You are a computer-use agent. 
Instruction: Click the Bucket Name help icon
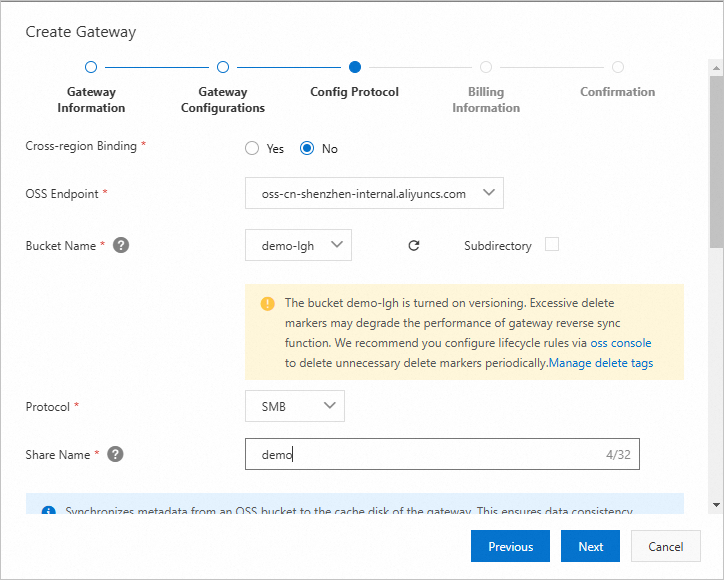121,245
